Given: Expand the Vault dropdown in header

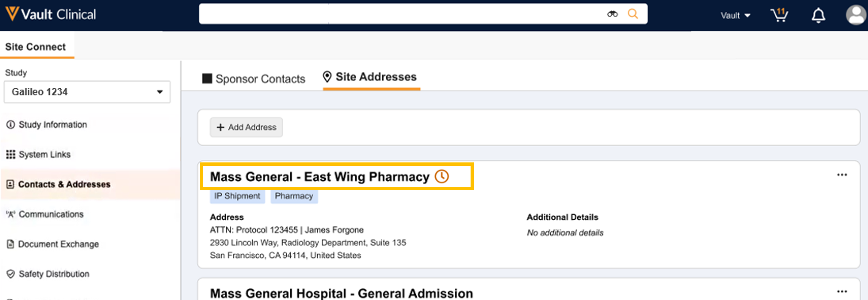Looking at the screenshot, I should (x=735, y=15).
